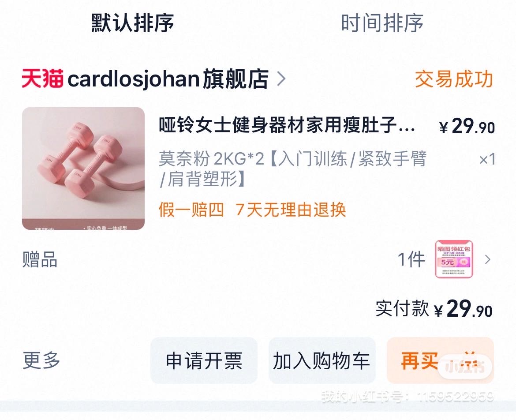Open the dumbbell product title 哑铃女士健身器材
Viewport: 516px width, 420px height.
coord(287,125)
